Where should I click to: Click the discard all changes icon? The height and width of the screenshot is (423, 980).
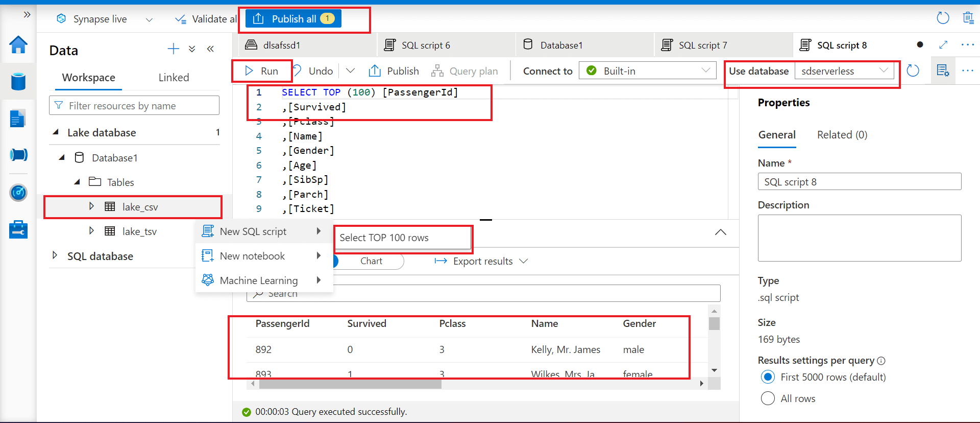coord(968,18)
